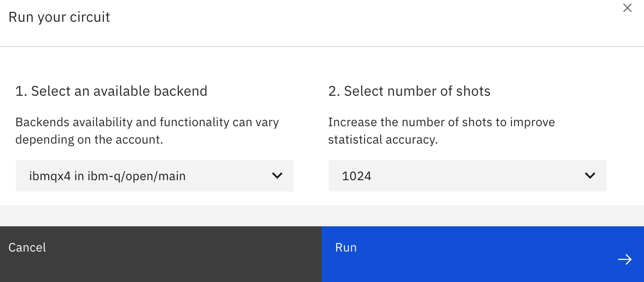The image size is (644, 282).
Task: Click the gray strip above the footer buttons
Action: tap(322, 215)
